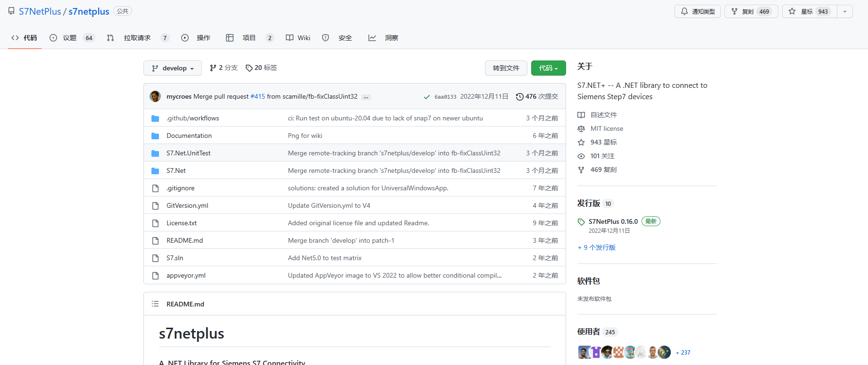Open the GitVersion.yml file

pos(187,205)
